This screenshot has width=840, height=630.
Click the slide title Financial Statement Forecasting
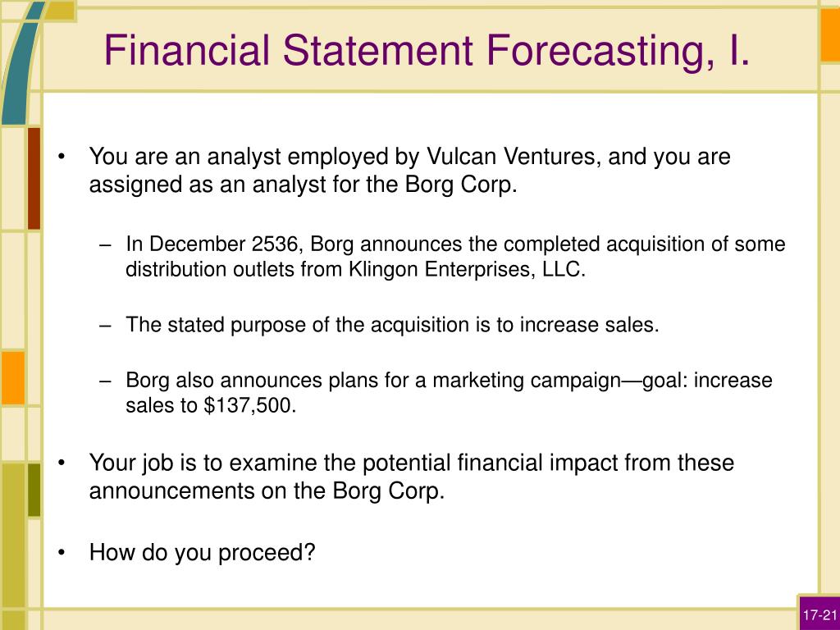pyautogui.click(x=427, y=51)
